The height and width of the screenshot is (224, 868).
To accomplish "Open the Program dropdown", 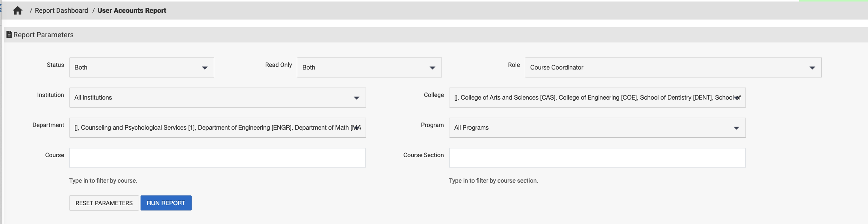I will point(597,128).
